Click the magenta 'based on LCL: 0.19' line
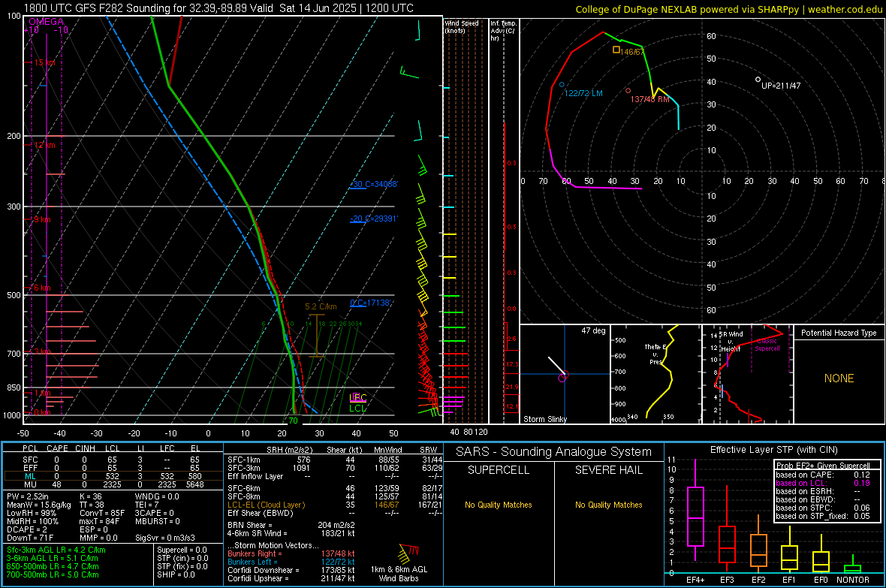The width and height of the screenshot is (886, 588). click(x=823, y=483)
